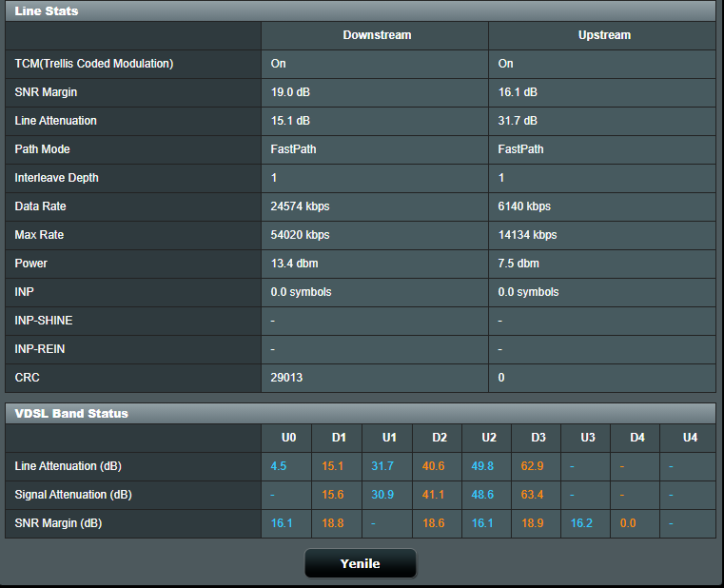Select the Line Stats section header
Screen dimensions: 724x588
(48, 11)
